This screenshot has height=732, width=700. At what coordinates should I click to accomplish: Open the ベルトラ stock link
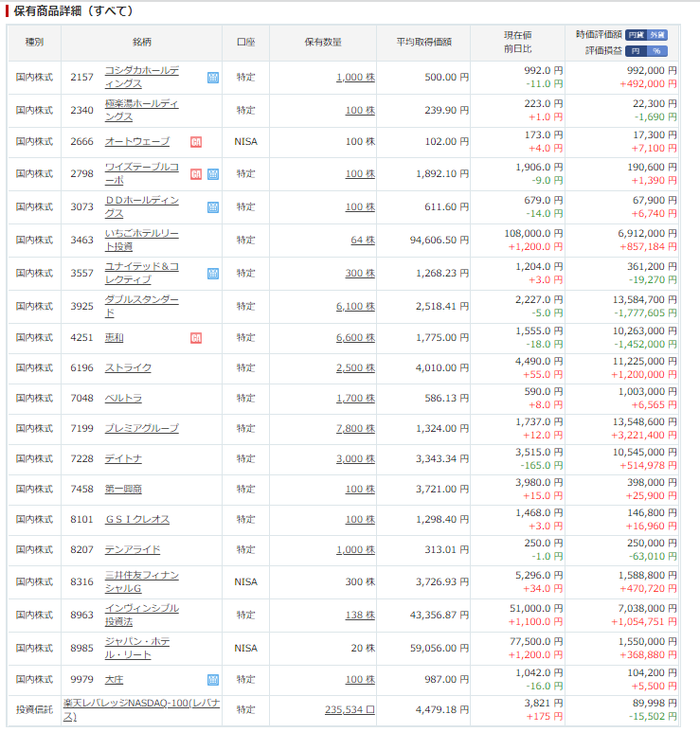[123, 399]
